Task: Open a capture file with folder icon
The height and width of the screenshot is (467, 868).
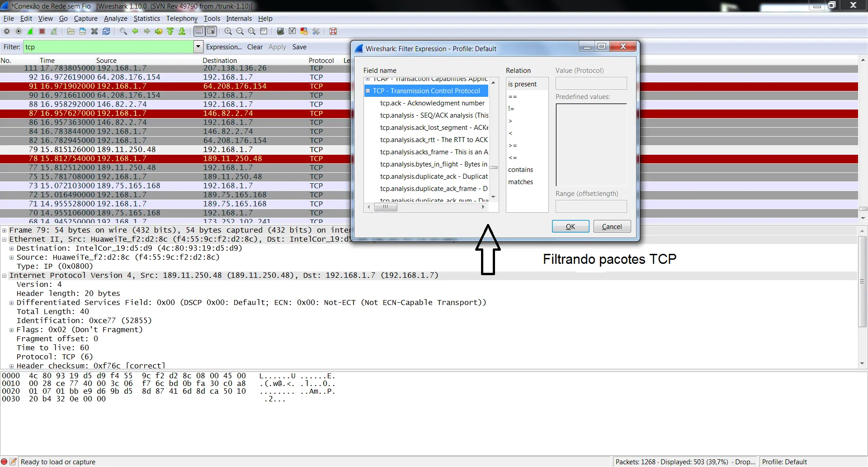Action: coord(71,31)
